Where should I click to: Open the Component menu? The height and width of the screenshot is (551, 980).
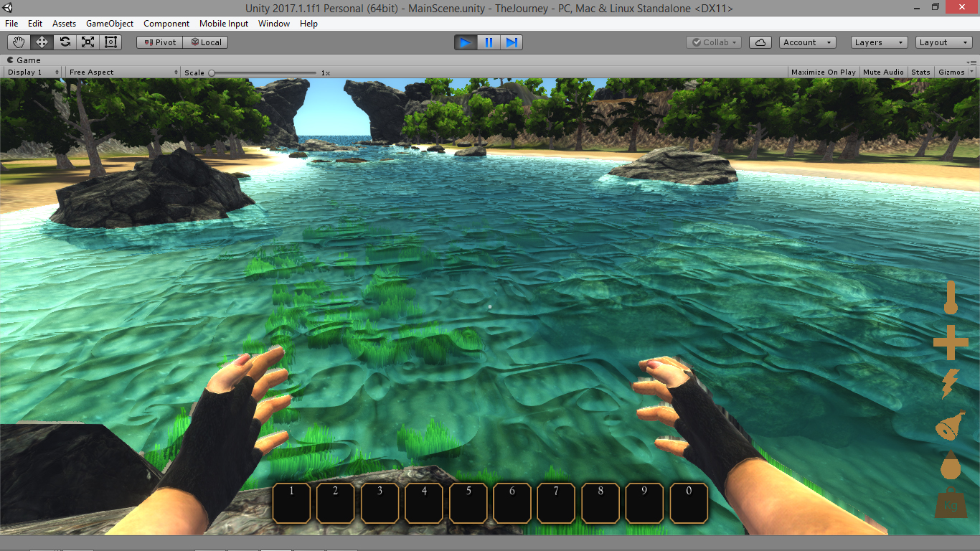pyautogui.click(x=166, y=24)
